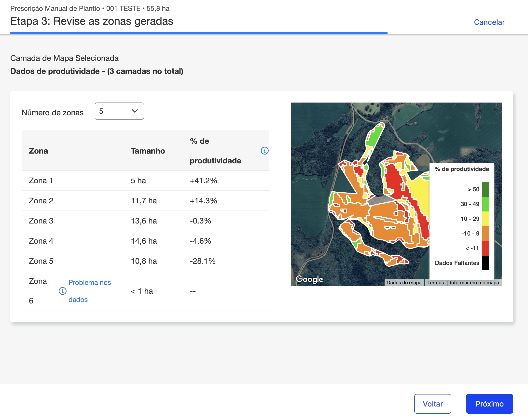The image size is (528, 420).
Task: Select the Zona 1 table row
Action: [145, 181]
